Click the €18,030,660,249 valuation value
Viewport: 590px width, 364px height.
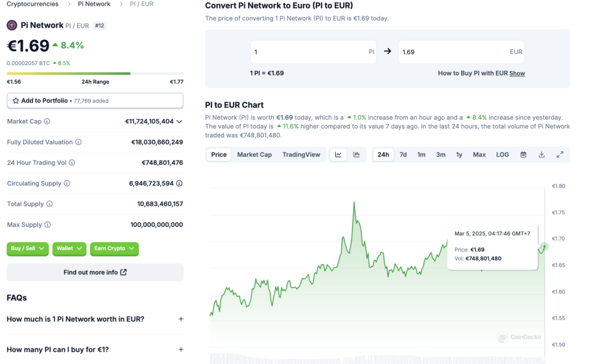[x=157, y=142]
